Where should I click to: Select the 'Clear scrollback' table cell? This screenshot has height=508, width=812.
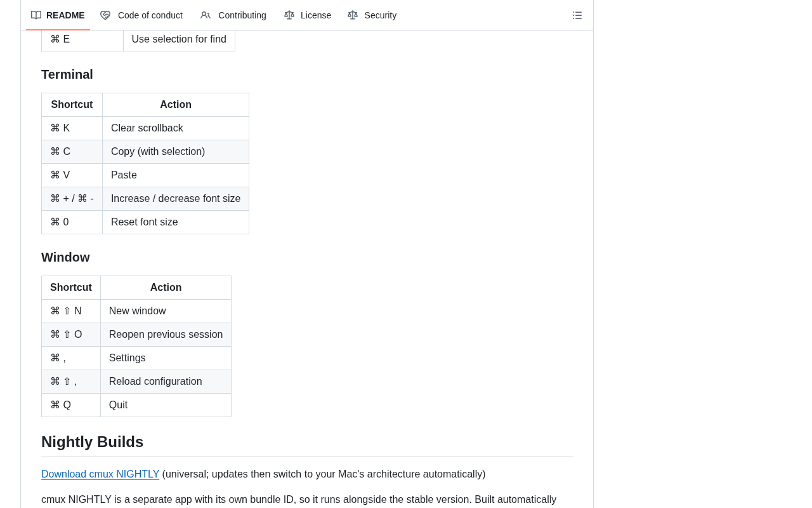pyautogui.click(x=176, y=128)
